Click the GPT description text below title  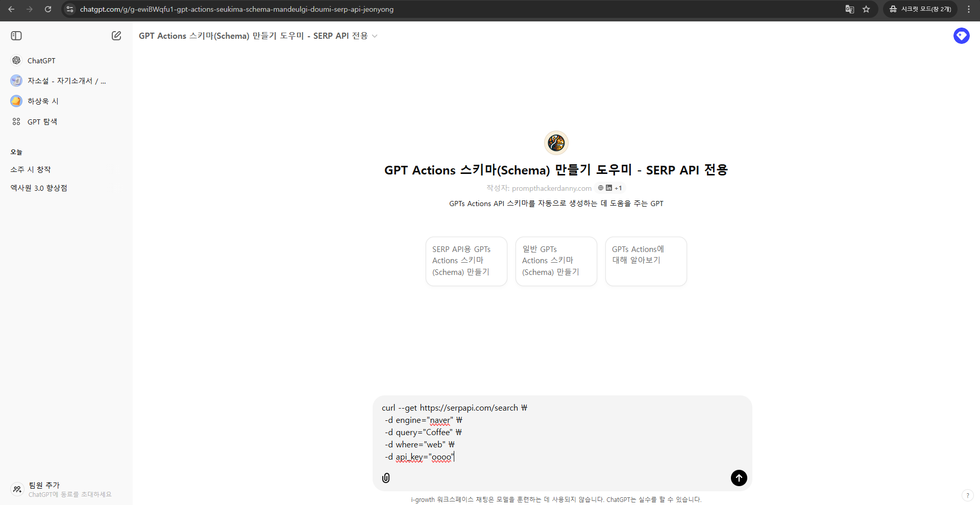point(556,204)
